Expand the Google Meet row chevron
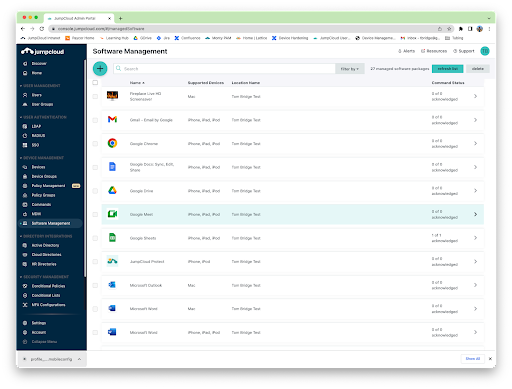 pos(475,214)
